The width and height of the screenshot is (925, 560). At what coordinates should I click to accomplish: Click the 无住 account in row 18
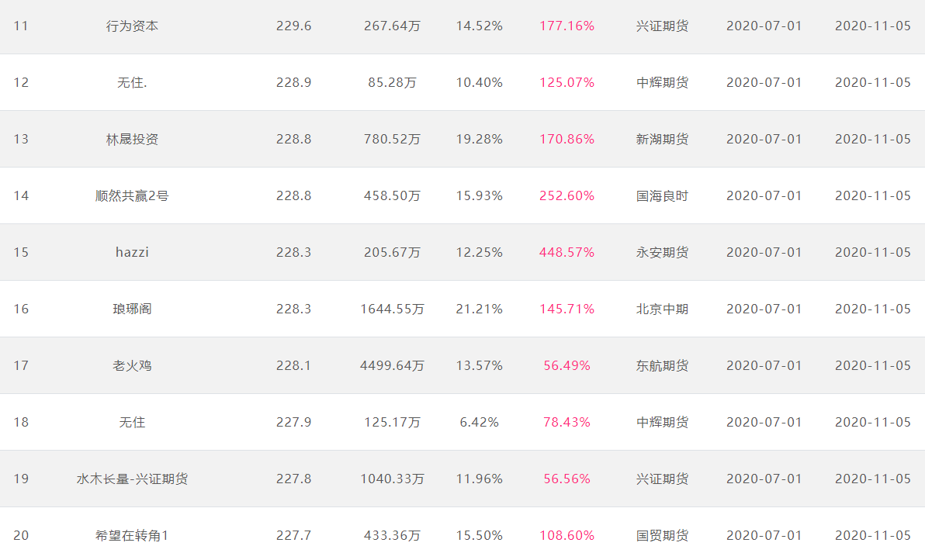(x=132, y=422)
